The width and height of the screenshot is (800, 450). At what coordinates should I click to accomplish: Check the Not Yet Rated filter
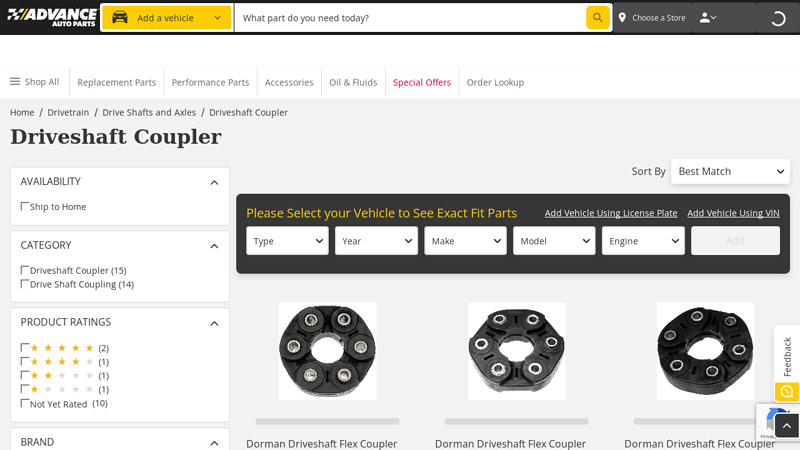24,403
